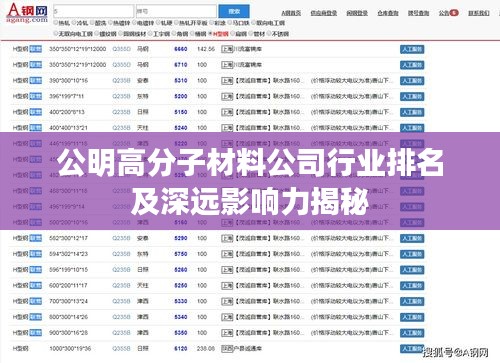Image resolution: width=500 pixels, height=363 pixels.
Task: Select the blue tag in the 582*300*12*17 row
Action: pos(36,238)
